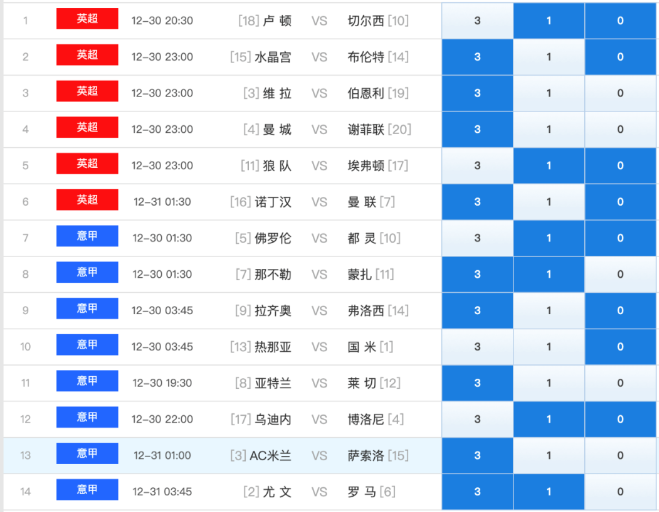This screenshot has height=512, width=659.
Task: Toggle the 3 option for 卢顿 vs 切尔西
Action: tap(477, 21)
